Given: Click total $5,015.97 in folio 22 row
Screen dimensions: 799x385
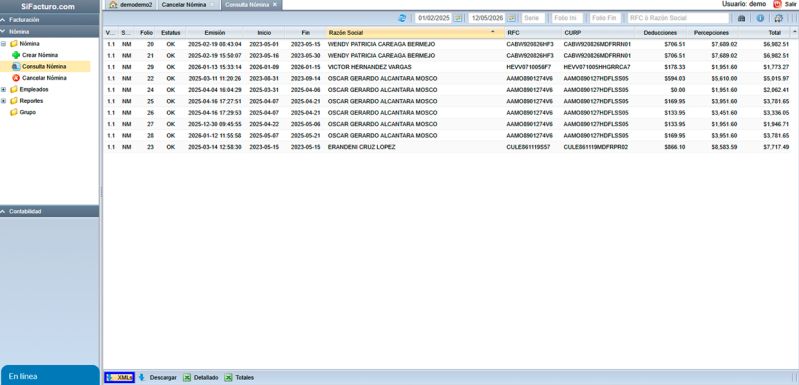Looking at the screenshot, I should coord(776,78).
